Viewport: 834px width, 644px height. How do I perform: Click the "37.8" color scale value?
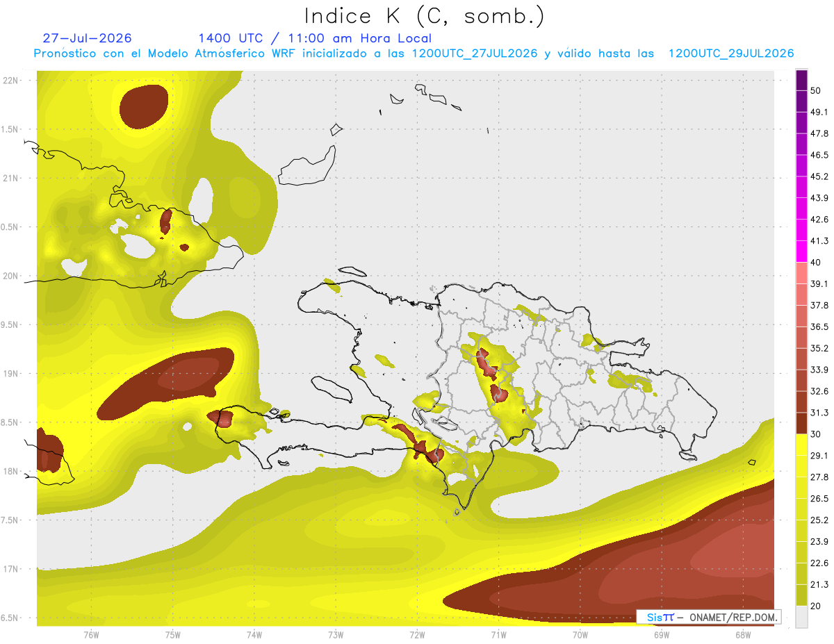click(x=819, y=305)
